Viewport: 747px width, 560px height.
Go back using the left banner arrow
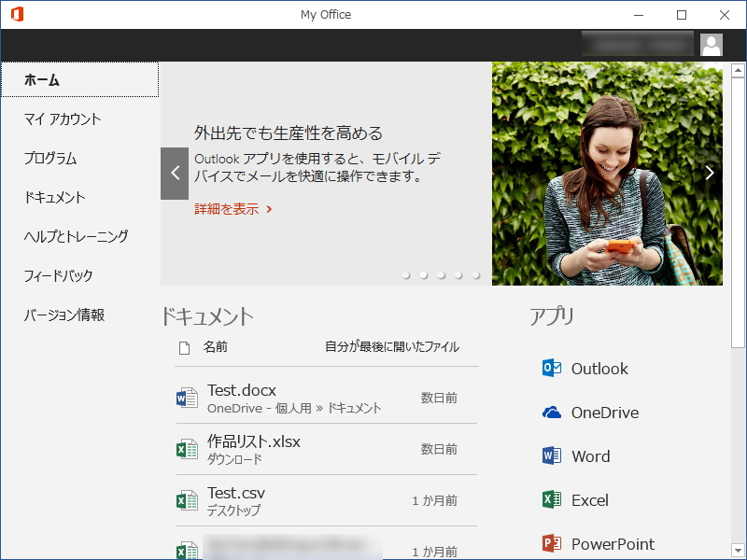(x=175, y=172)
